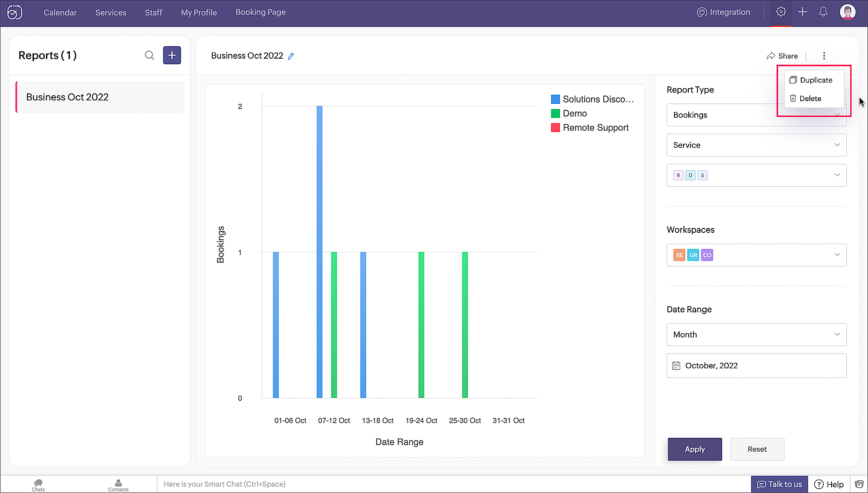The image size is (868, 493).
Task: Open Help in the bottom bar
Action: [829, 484]
